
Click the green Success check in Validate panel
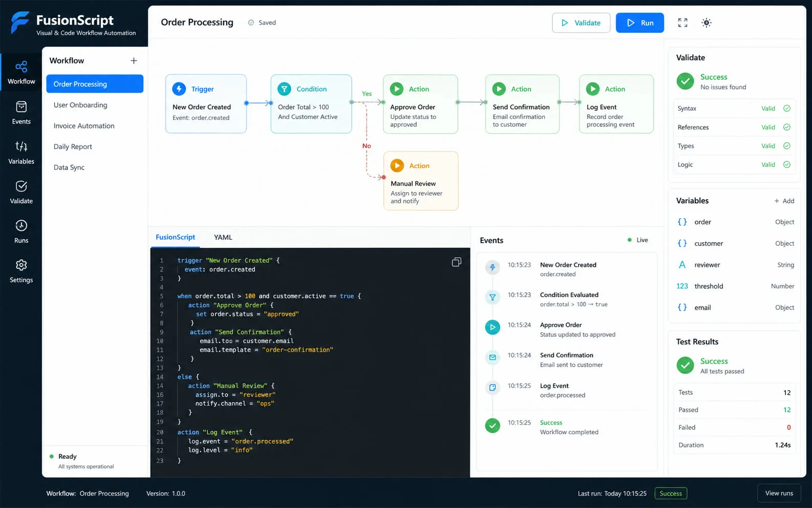pyautogui.click(x=685, y=81)
